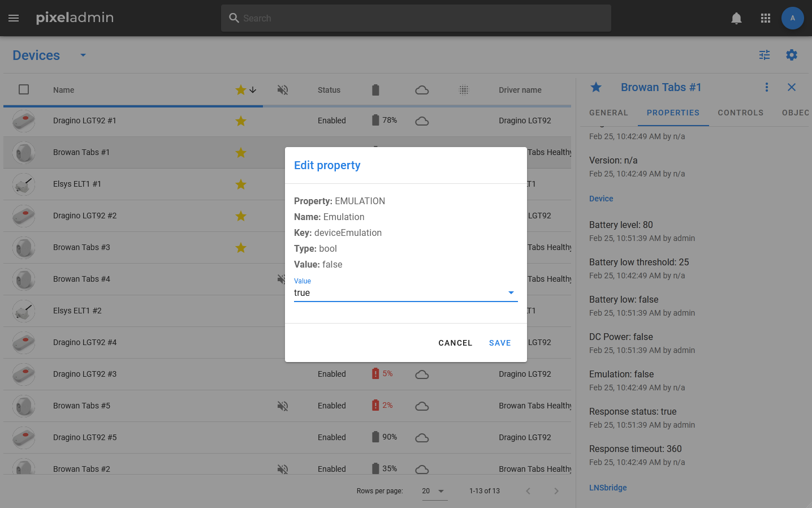Cancel the Edit property dialog
Viewport: 812px width, 508px height.
(455, 343)
